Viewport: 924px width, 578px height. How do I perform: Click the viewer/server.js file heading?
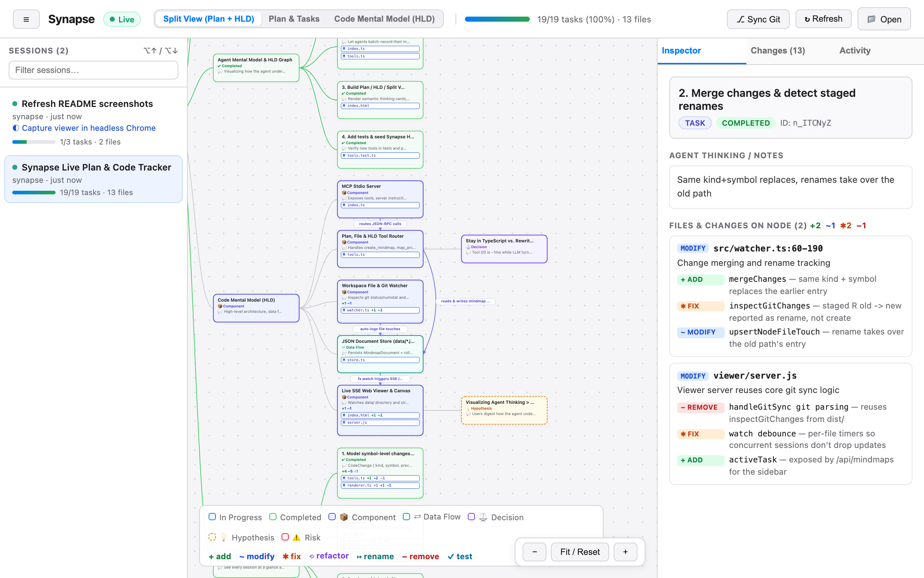pyautogui.click(x=755, y=376)
